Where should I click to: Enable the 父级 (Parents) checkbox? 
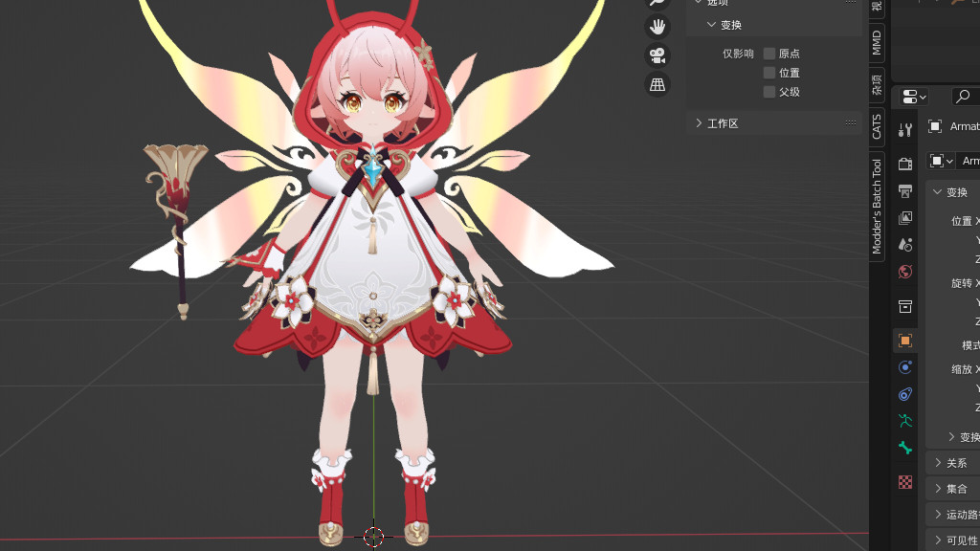tap(769, 92)
